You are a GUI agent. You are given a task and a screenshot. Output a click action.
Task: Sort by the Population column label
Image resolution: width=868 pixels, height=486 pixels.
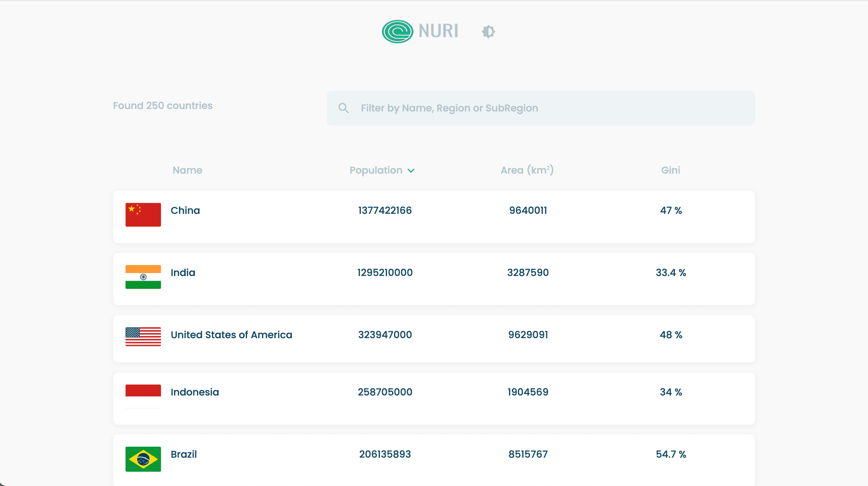click(x=376, y=170)
